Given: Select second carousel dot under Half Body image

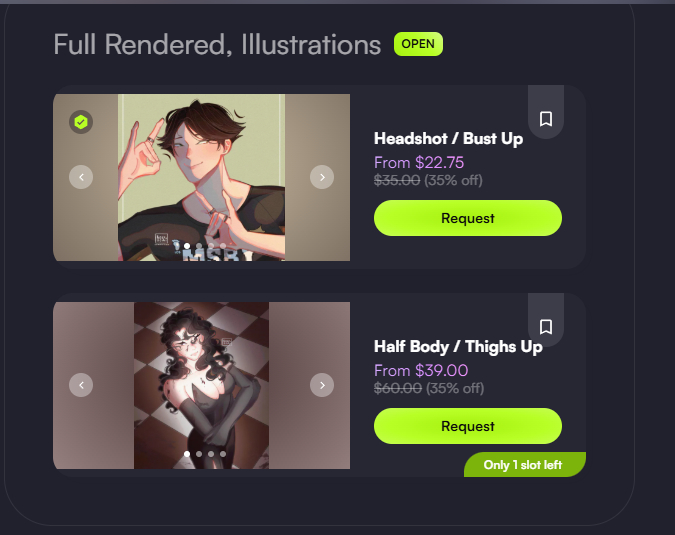Looking at the screenshot, I should click(199, 454).
